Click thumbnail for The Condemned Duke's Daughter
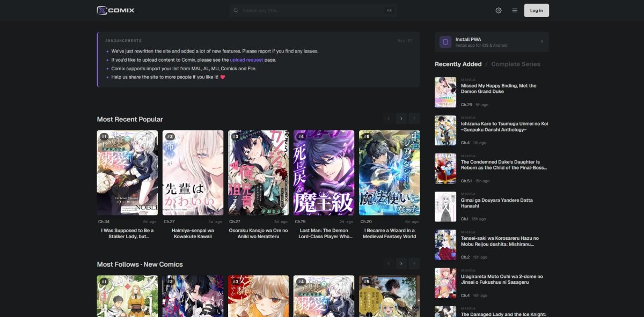 (x=445, y=168)
